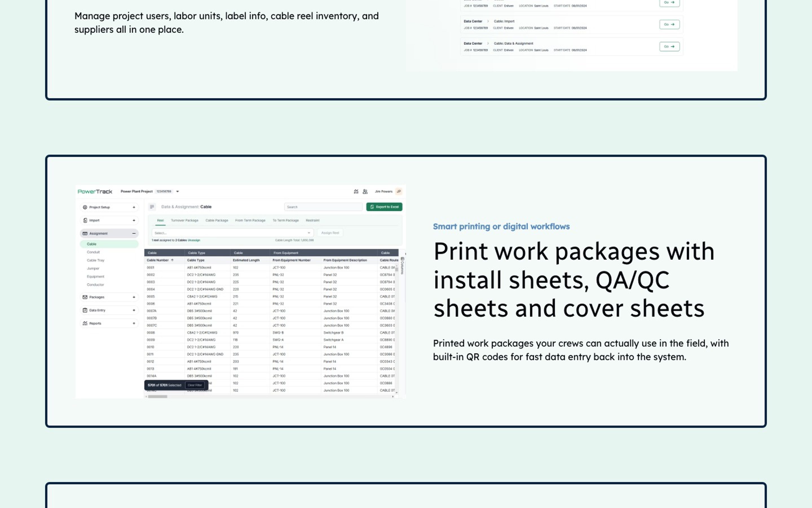Click the vertical scrollbar down arrow

coord(397,392)
